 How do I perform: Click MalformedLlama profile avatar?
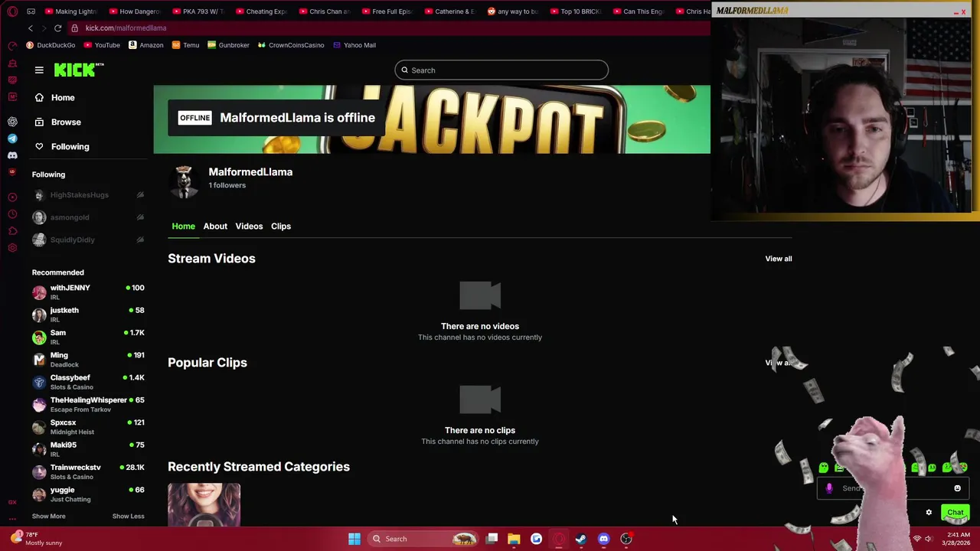tap(184, 181)
